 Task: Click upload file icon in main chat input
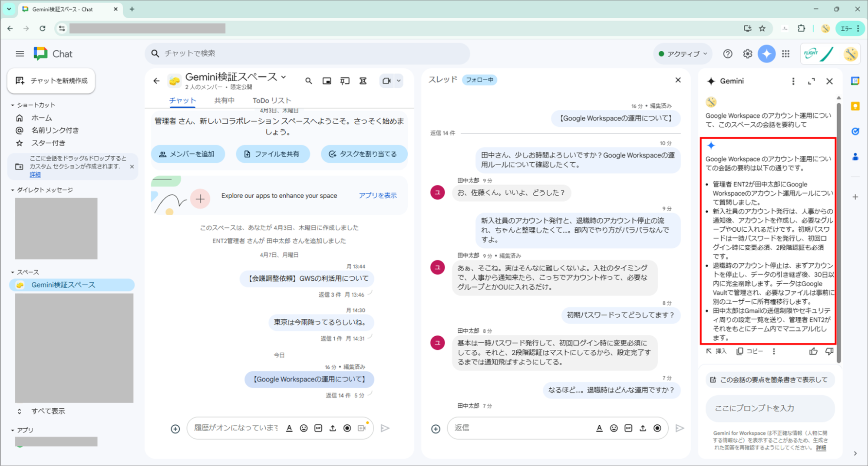coord(333,428)
